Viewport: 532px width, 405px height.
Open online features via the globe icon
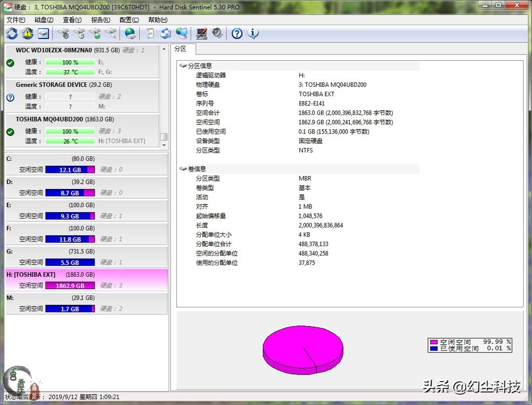[130, 33]
